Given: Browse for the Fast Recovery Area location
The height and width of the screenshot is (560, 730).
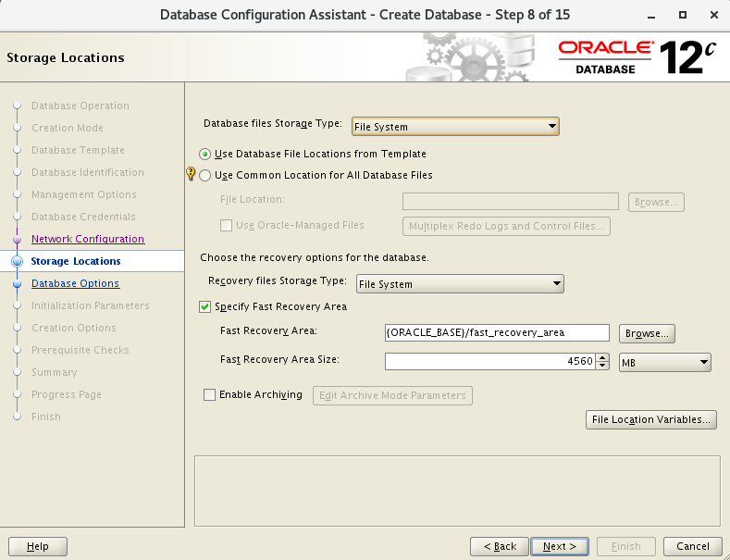Looking at the screenshot, I should (648, 333).
